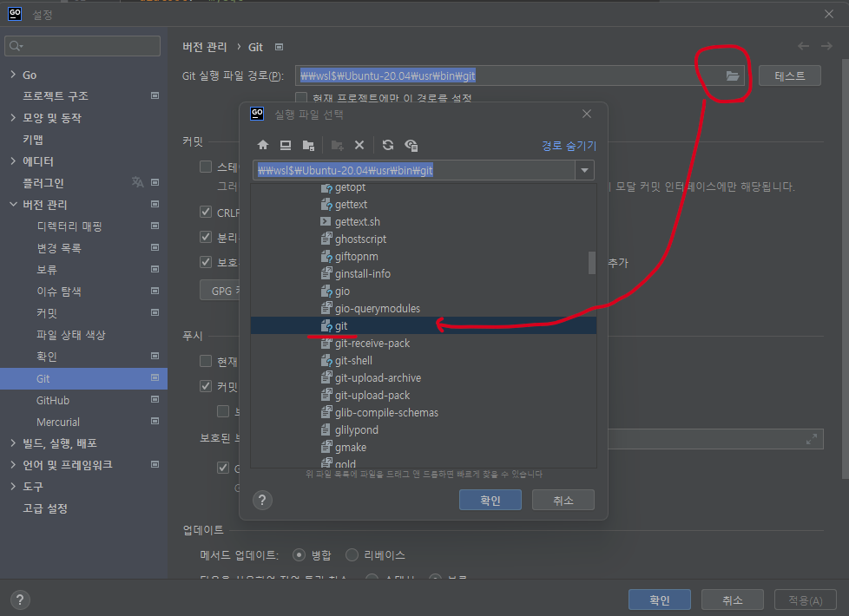This screenshot has height=616, width=849.
Task: Expand the Go settings section
Action: coord(13,75)
